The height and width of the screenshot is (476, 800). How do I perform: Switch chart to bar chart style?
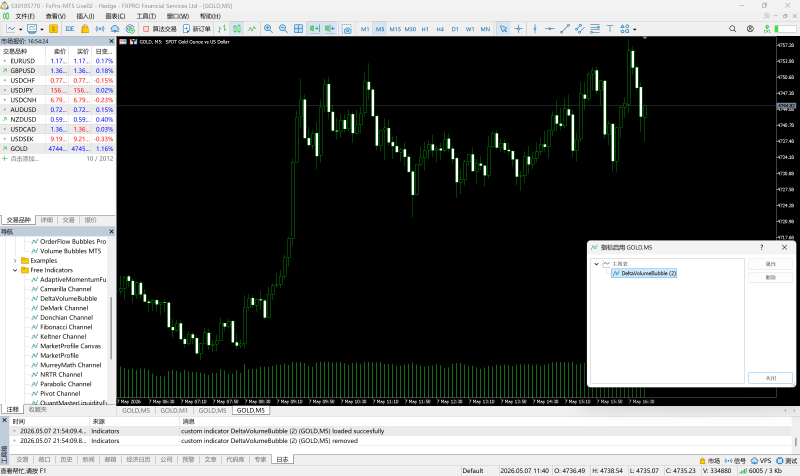click(222, 29)
